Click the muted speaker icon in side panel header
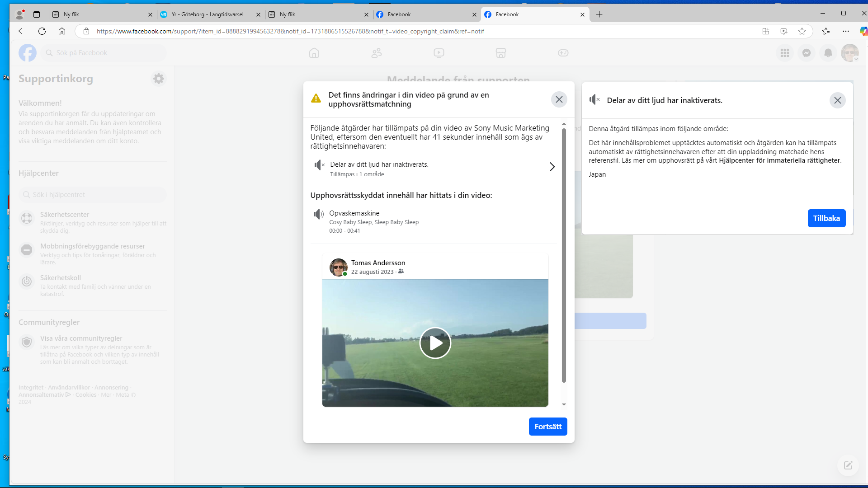Viewport: 868px width, 488px height. pyautogui.click(x=594, y=100)
